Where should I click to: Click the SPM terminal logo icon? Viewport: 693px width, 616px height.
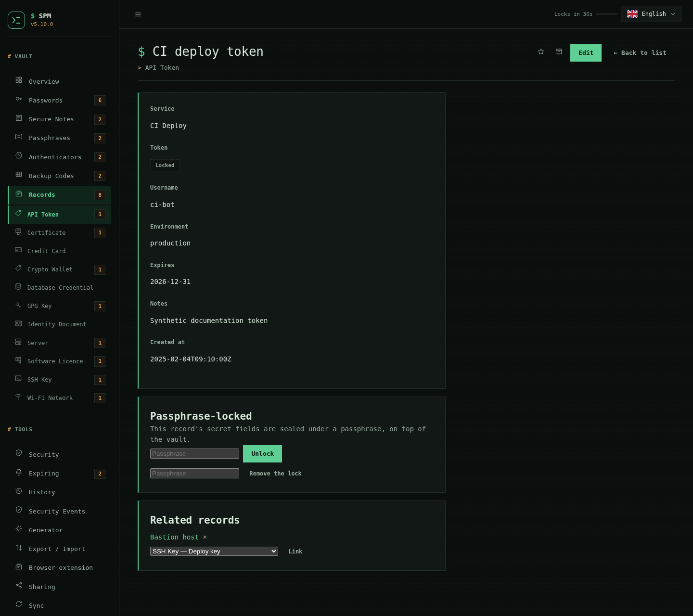tap(16, 20)
